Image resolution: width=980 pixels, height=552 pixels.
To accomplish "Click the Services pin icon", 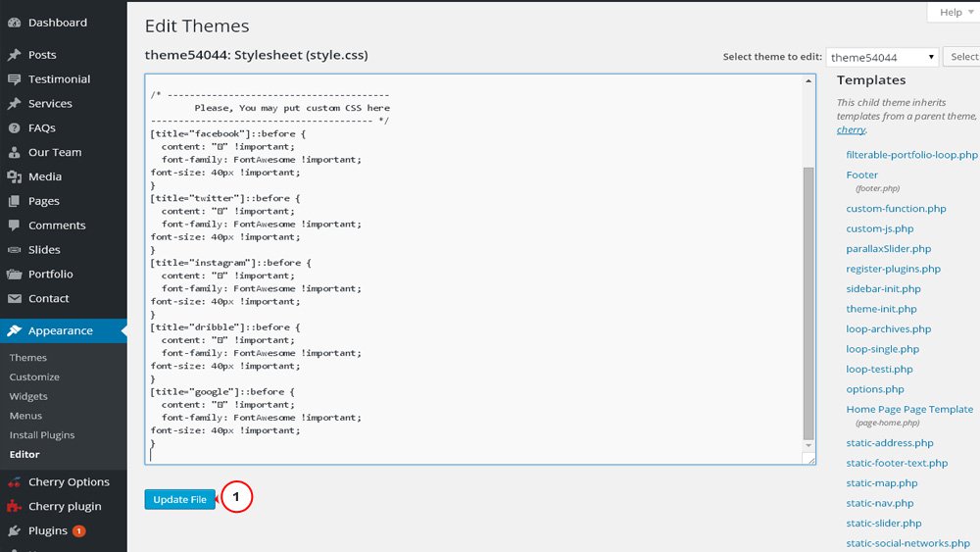I will click(14, 104).
